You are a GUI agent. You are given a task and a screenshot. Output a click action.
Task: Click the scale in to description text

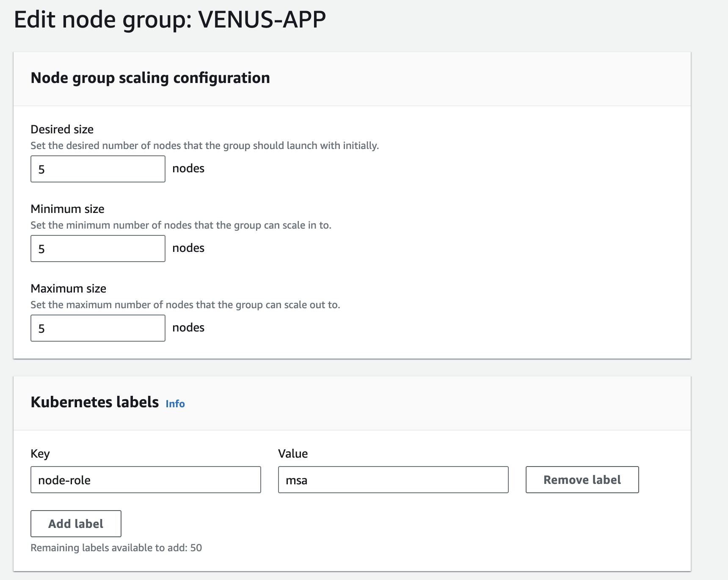click(181, 225)
